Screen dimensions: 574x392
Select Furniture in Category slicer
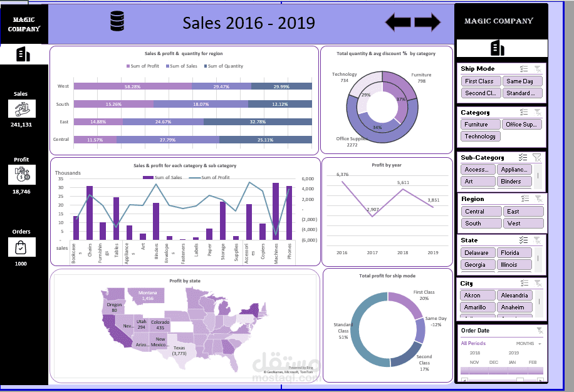pyautogui.click(x=480, y=125)
